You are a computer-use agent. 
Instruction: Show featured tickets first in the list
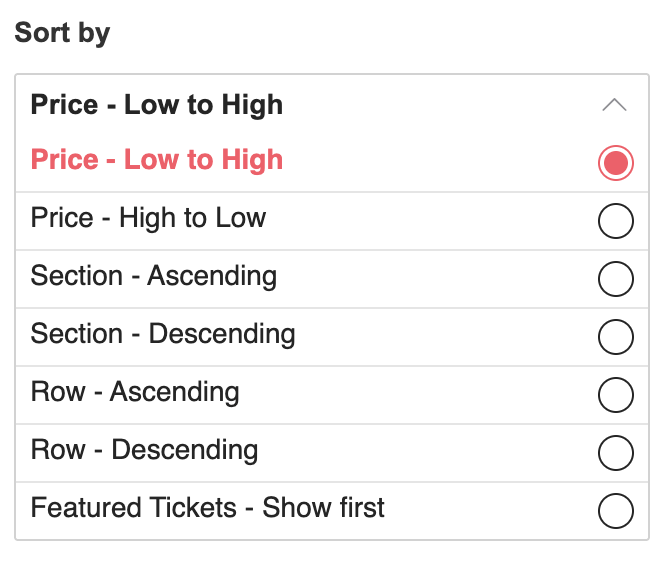pyautogui.click(x=615, y=511)
